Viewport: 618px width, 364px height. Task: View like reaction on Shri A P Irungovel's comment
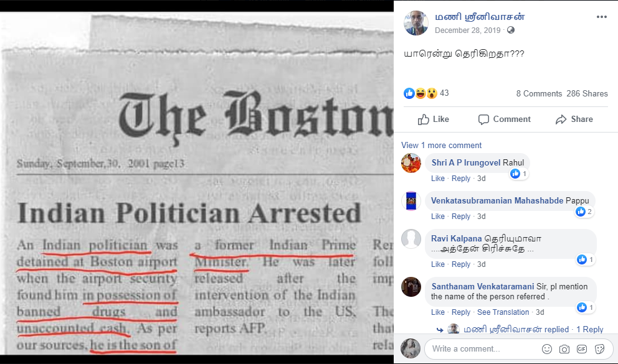pos(519,174)
